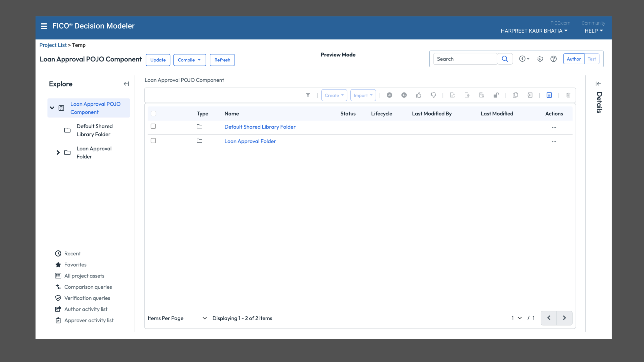
Task: Open Favorites star item
Action: pos(71,264)
